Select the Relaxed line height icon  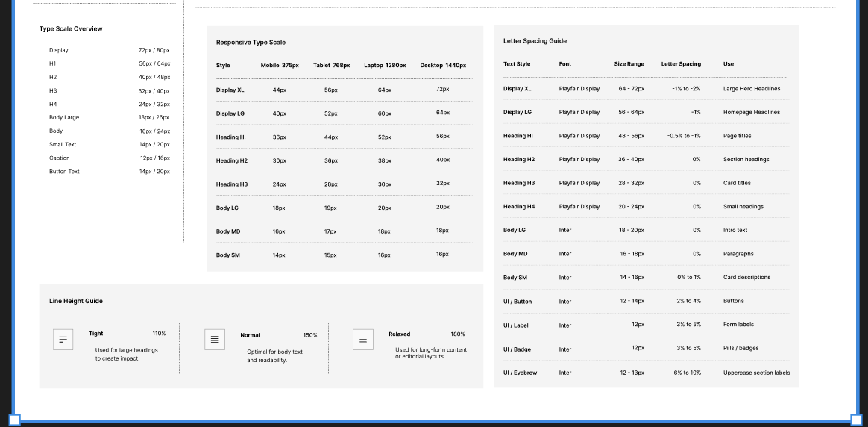pos(363,340)
